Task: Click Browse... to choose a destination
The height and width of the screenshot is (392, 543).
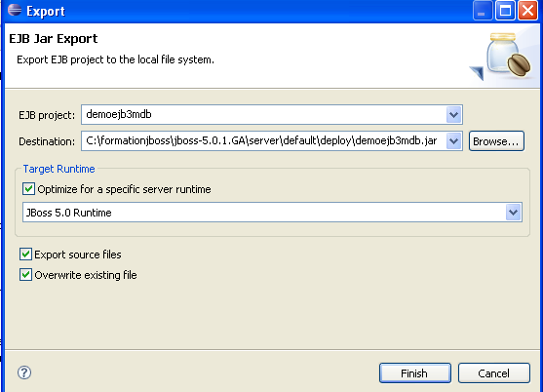Action: (x=496, y=141)
